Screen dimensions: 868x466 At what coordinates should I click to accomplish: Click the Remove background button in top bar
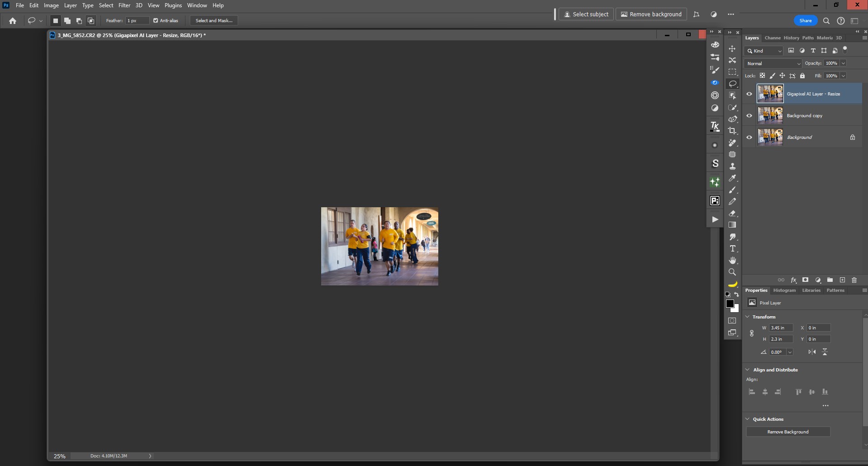coord(651,14)
